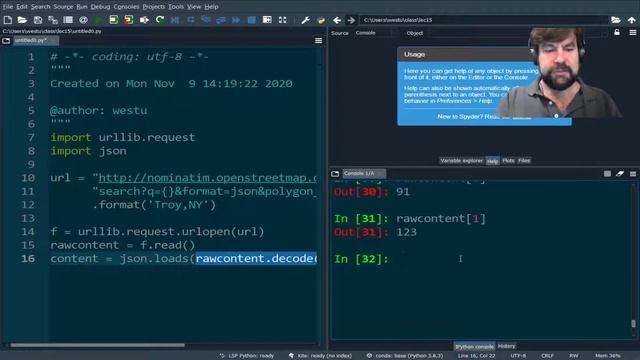Open the editor pane options menu
The height and width of the screenshot is (360, 640).
(x=318, y=40)
